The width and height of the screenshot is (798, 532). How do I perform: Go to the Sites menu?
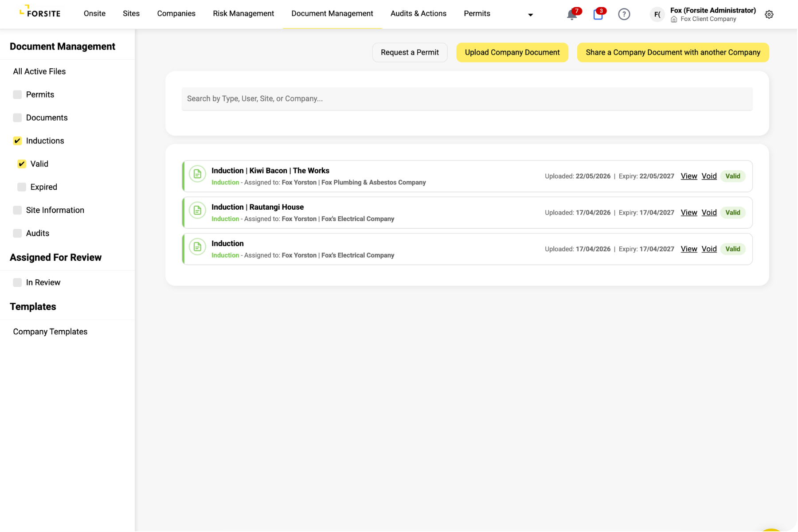[x=131, y=14]
